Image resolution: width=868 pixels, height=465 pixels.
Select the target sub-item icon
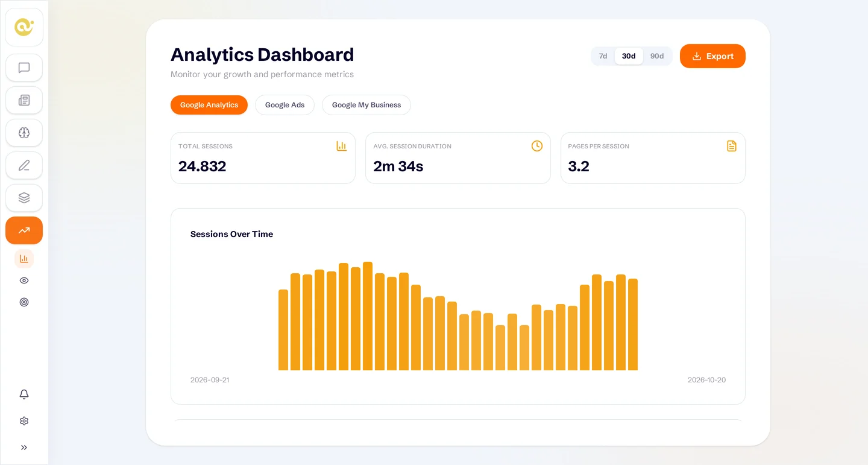tap(24, 302)
